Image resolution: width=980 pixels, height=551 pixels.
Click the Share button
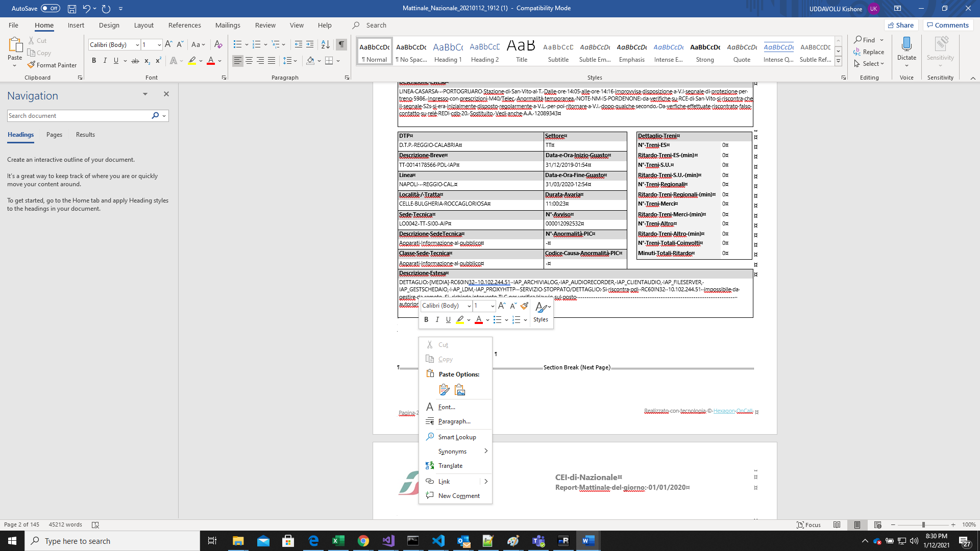point(901,25)
